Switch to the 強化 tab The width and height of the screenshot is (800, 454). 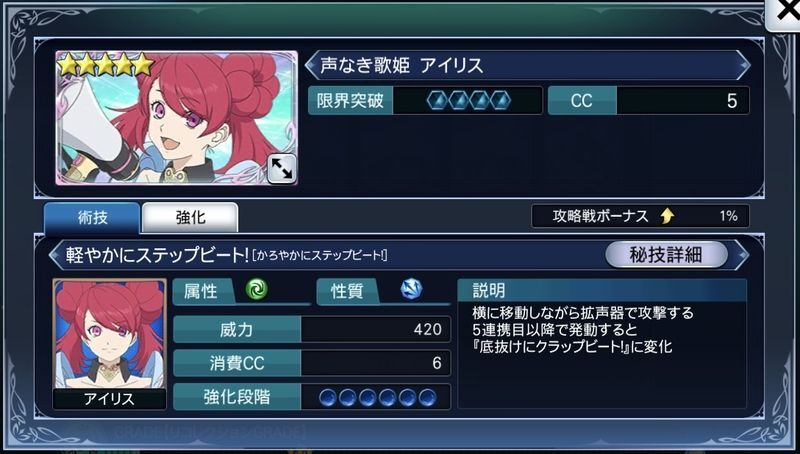pos(190,218)
